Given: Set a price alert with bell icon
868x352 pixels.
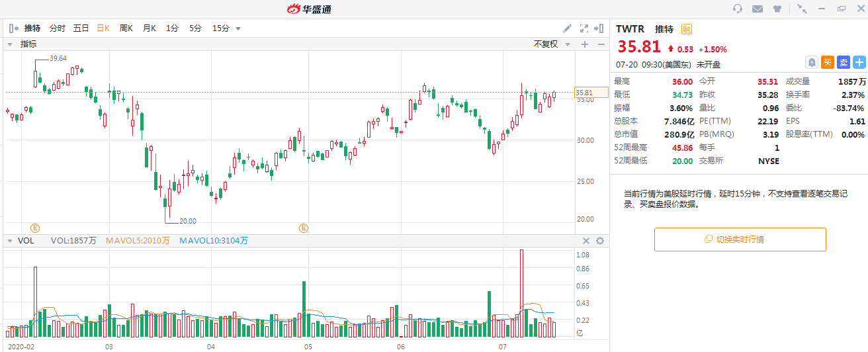Looking at the screenshot, I should (x=811, y=62).
